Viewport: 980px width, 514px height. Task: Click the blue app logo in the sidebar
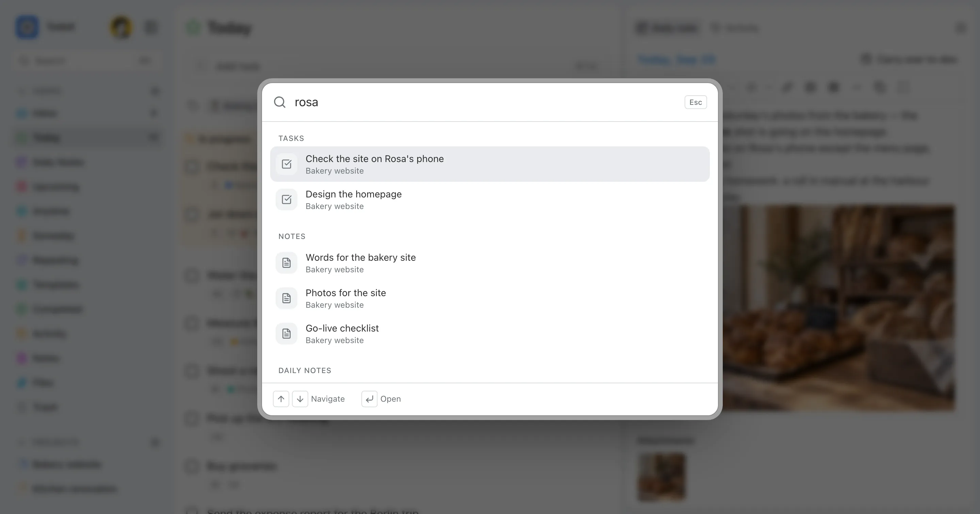(27, 27)
